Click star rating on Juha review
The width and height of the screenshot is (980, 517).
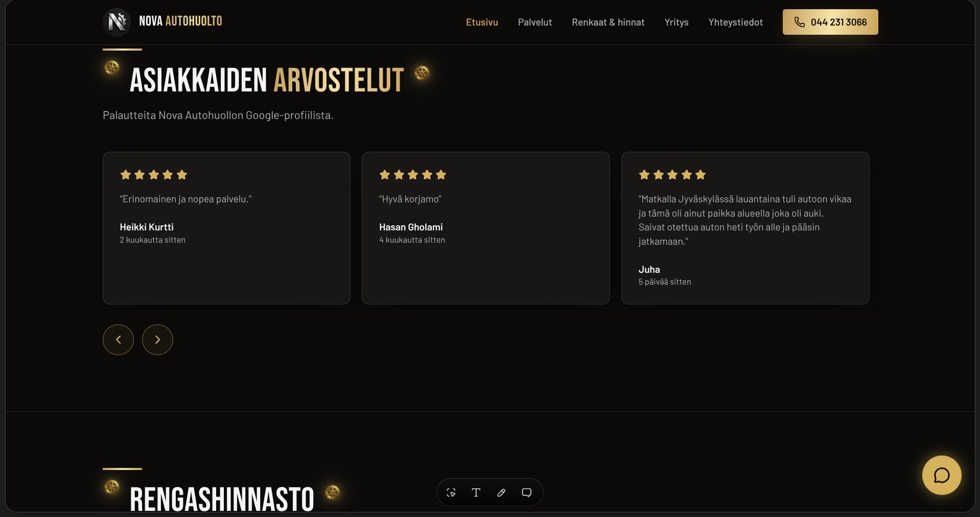pos(672,175)
